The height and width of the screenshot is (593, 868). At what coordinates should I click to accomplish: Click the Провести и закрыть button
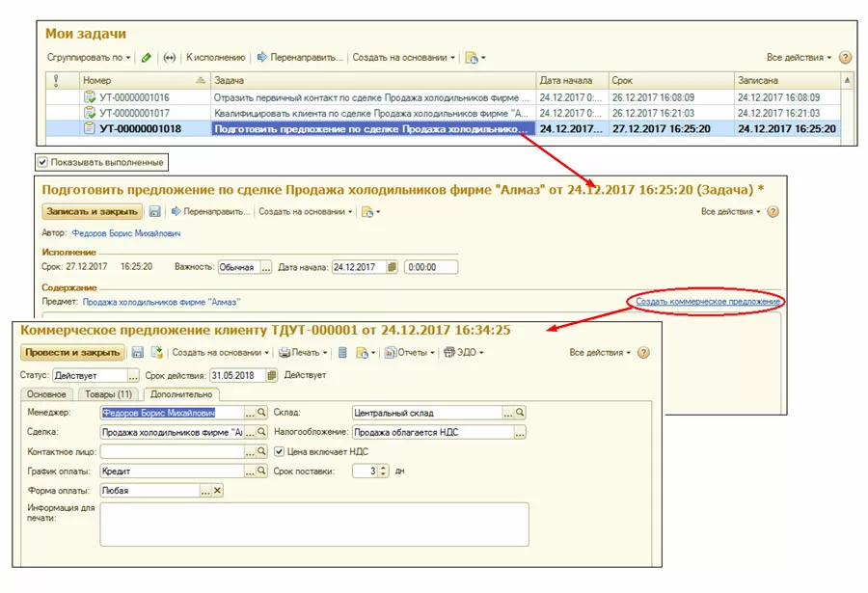[x=72, y=353]
